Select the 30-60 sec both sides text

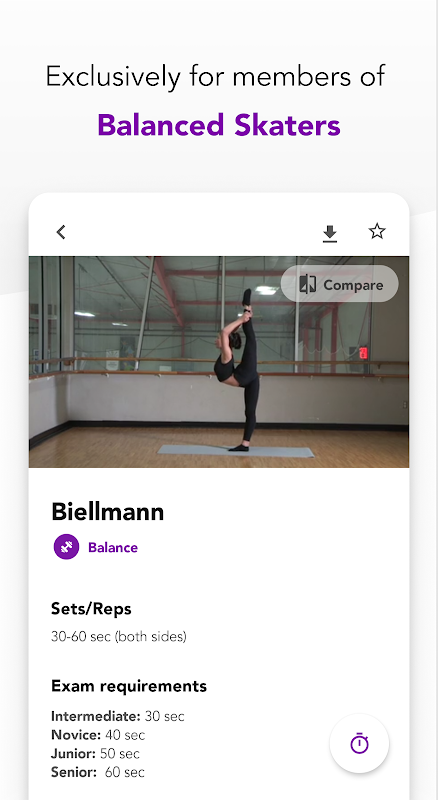119,637
